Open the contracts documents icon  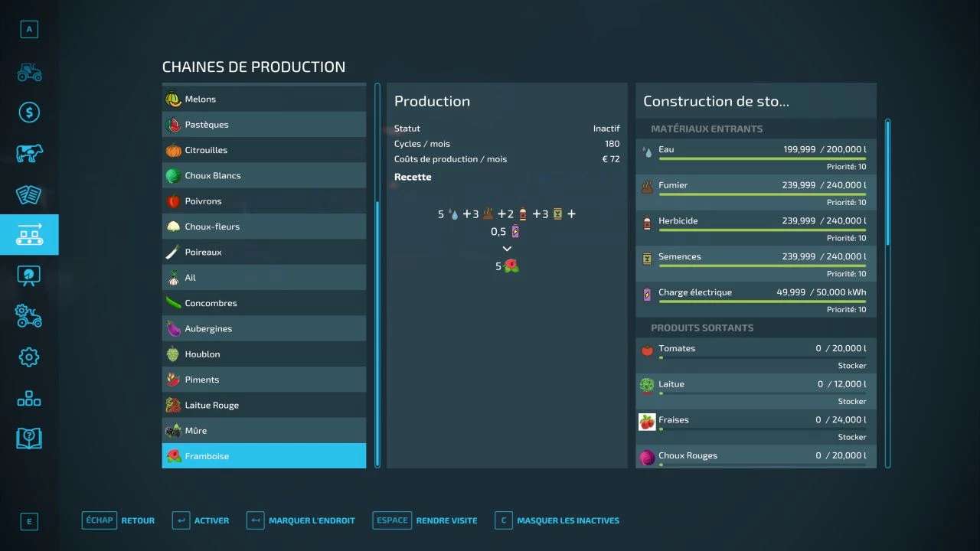coord(29,194)
